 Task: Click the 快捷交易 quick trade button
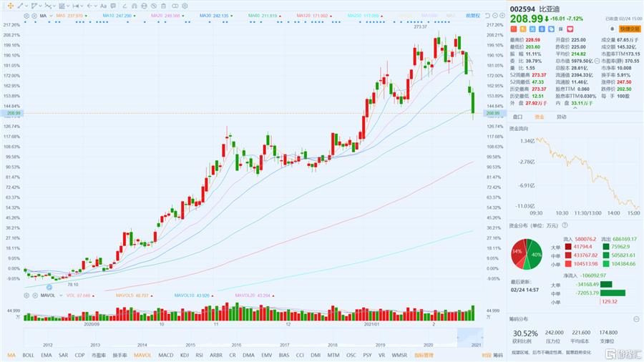[x=630, y=29]
